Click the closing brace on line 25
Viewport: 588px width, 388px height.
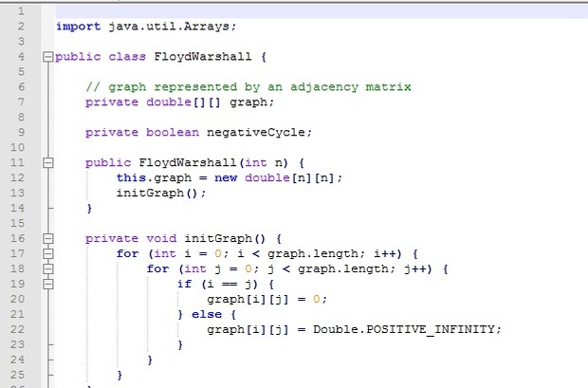[119, 375]
